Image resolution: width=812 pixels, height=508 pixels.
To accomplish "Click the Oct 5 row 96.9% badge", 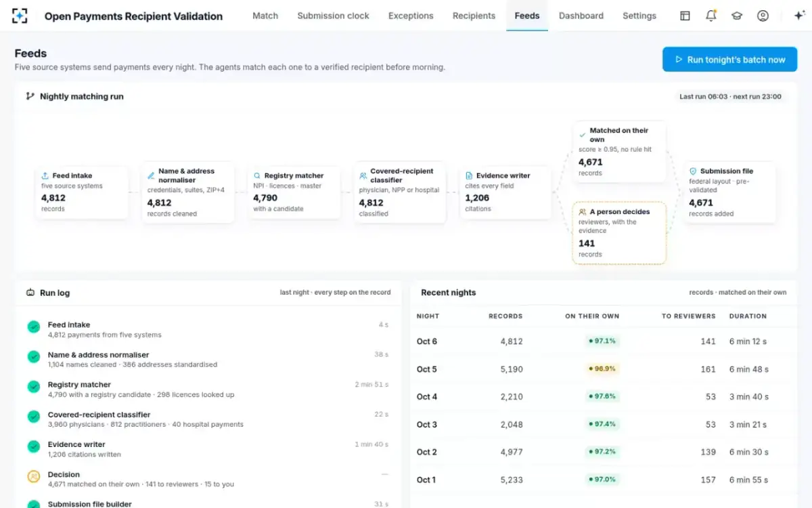I will pos(602,369).
